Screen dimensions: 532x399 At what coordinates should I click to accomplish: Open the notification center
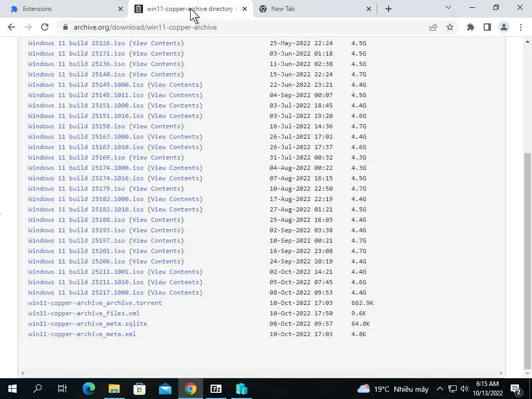click(x=516, y=389)
